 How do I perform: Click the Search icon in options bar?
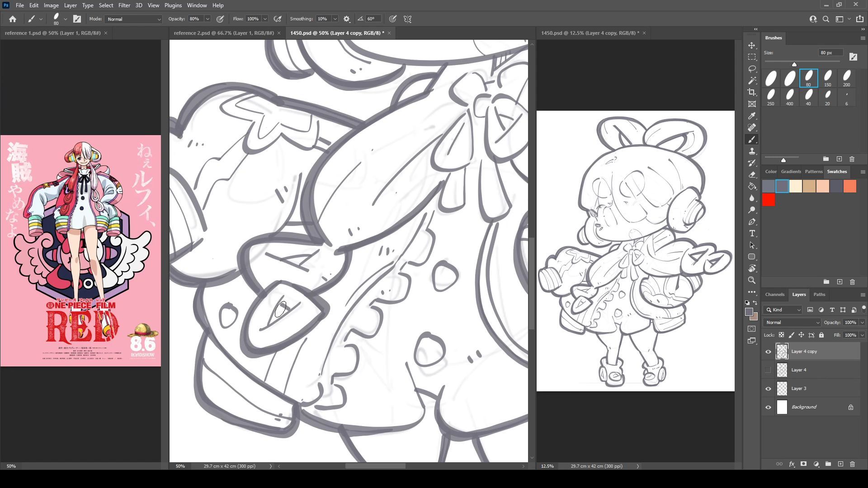pos(826,19)
